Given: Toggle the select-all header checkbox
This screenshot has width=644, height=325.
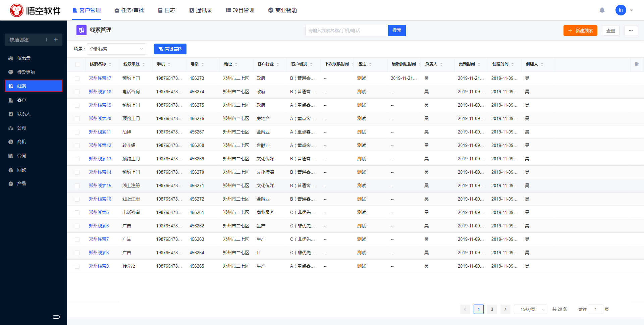Looking at the screenshot, I should pos(78,64).
